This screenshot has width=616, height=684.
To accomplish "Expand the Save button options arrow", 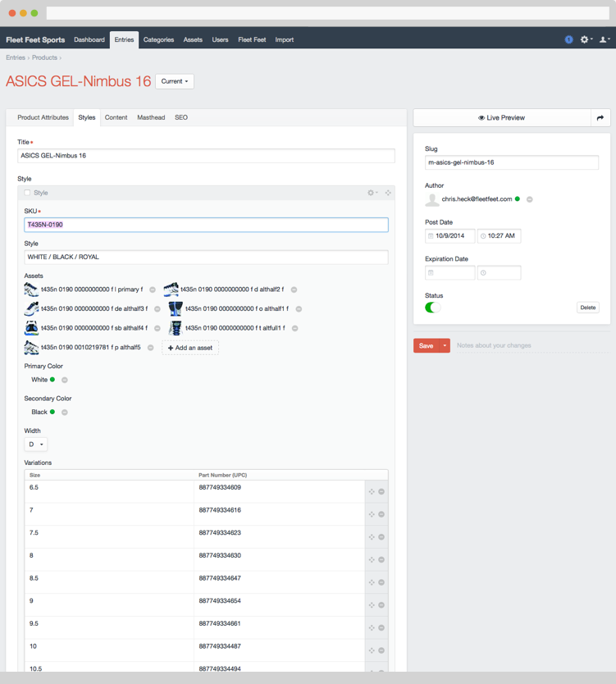I will (445, 346).
